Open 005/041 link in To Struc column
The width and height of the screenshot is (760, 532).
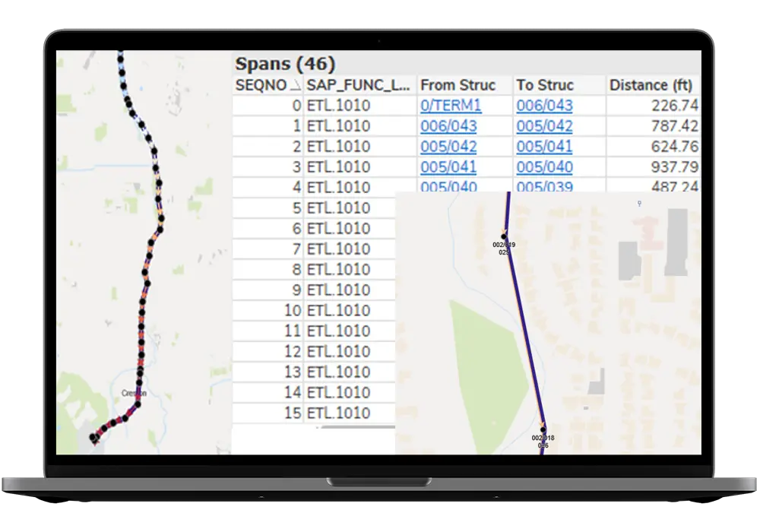tap(544, 147)
